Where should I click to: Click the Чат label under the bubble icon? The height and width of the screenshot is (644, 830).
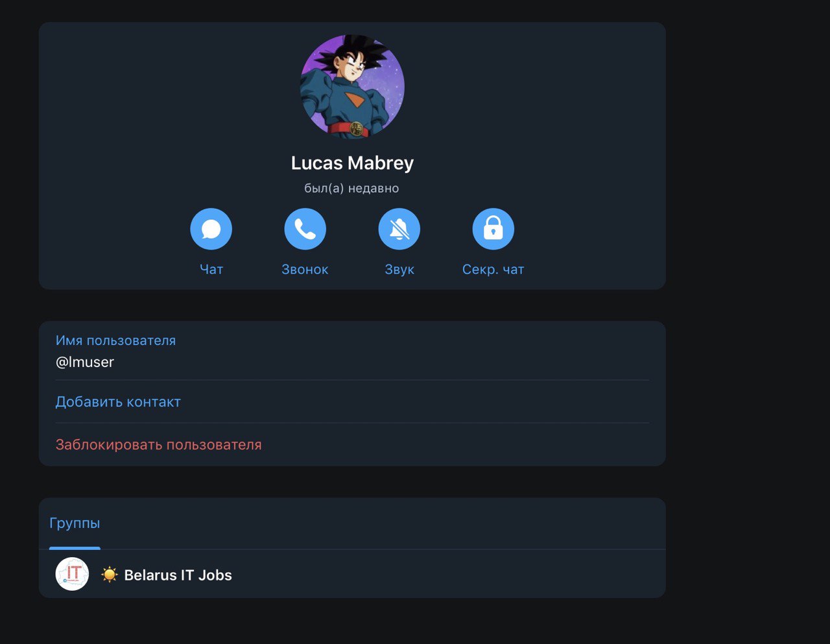coord(211,270)
